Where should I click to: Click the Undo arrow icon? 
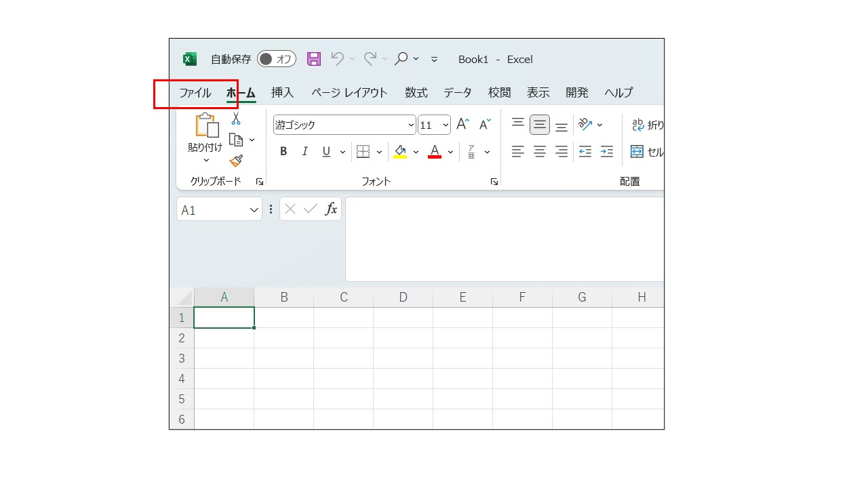337,58
